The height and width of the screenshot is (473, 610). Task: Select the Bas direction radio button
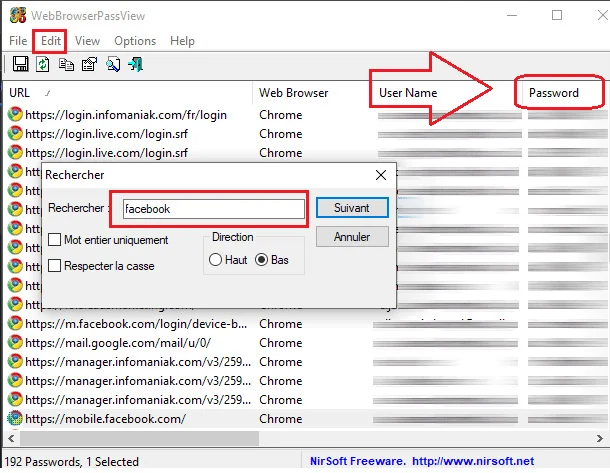tap(261, 259)
